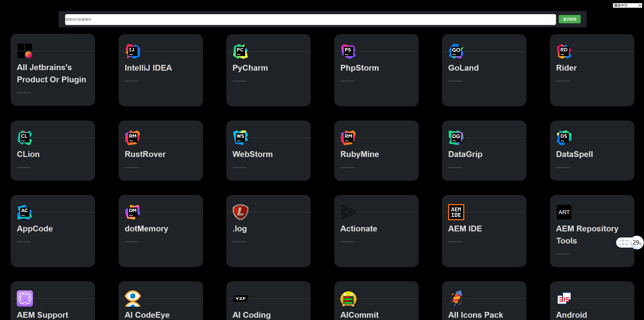Click the GoLand GO icon

(456, 51)
